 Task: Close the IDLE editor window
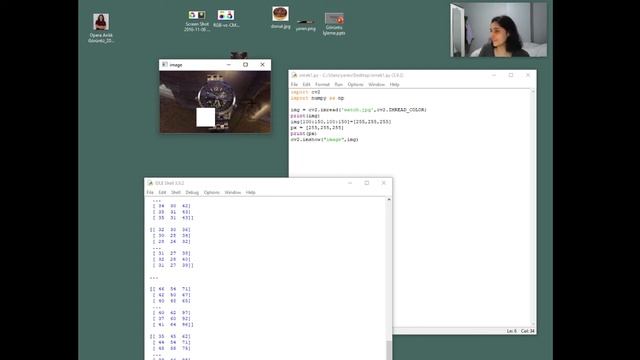(x=528, y=75)
